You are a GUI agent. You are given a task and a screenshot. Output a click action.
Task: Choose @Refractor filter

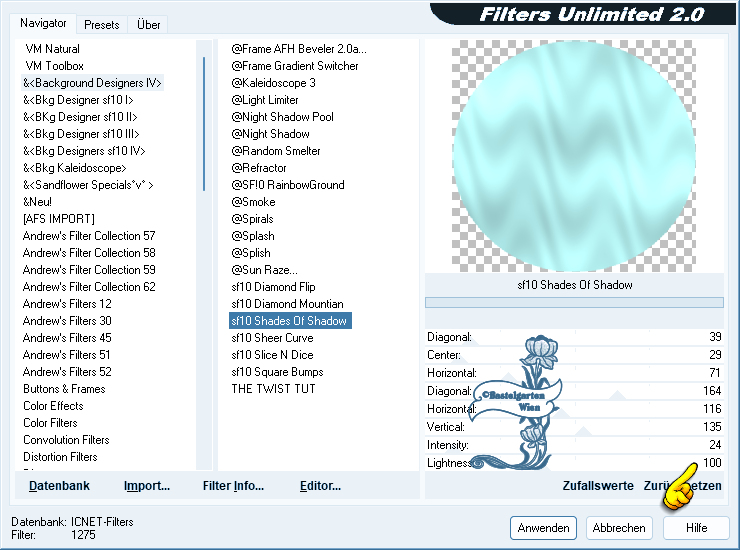tap(259, 168)
